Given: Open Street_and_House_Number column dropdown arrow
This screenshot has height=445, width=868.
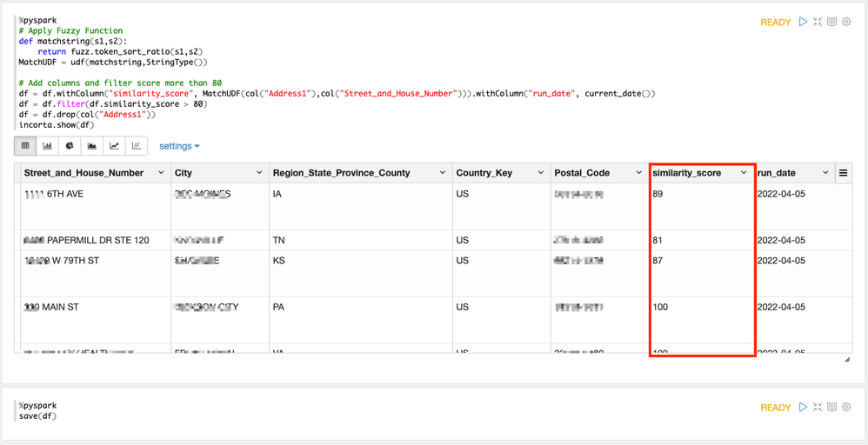Looking at the screenshot, I should pos(161,173).
